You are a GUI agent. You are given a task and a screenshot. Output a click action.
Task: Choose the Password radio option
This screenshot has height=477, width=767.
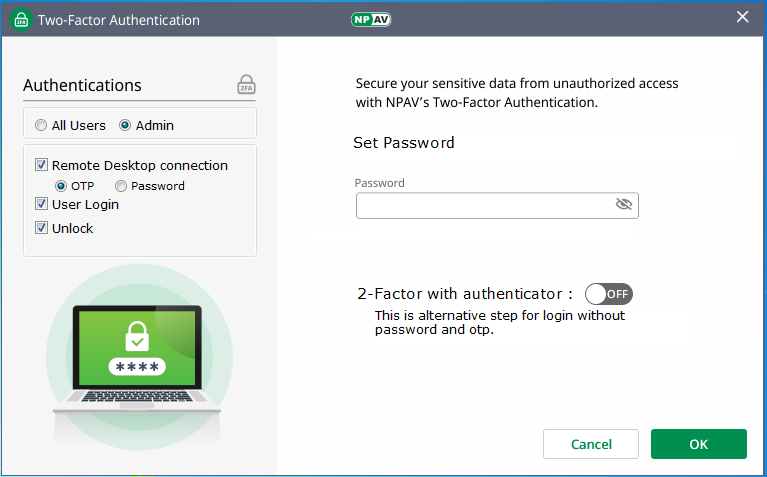coord(121,186)
